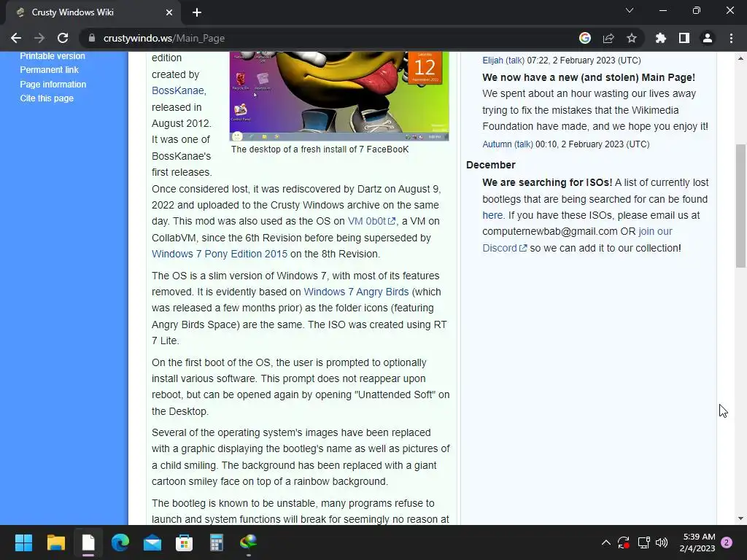
Task: Open Elijah's talk page link
Action: coord(515,61)
